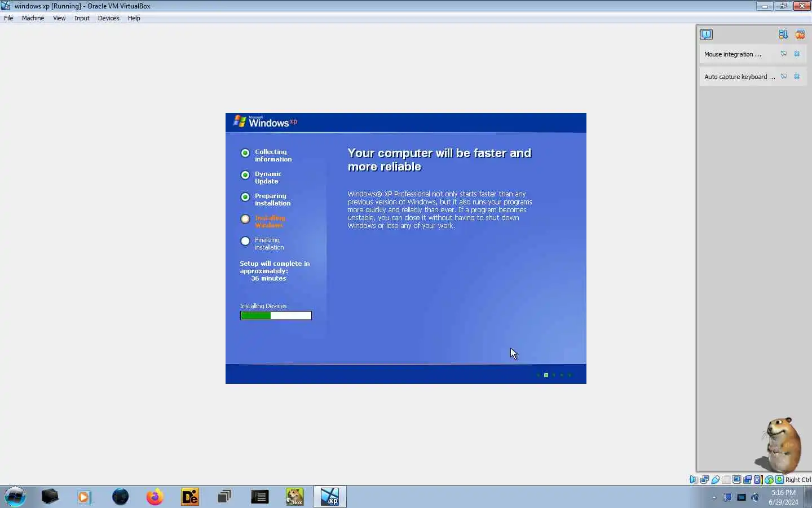Launch Firefox from the taskbar
812x508 pixels.
tap(155, 497)
